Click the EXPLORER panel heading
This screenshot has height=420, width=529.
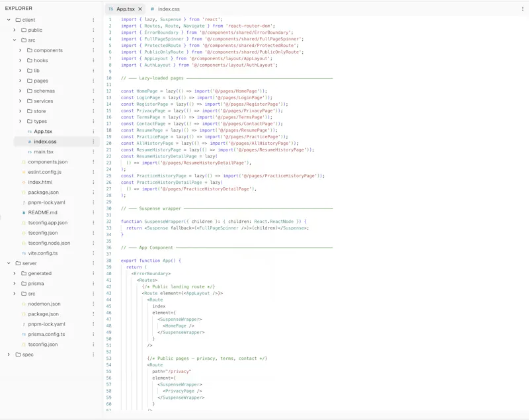pyautogui.click(x=19, y=8)
